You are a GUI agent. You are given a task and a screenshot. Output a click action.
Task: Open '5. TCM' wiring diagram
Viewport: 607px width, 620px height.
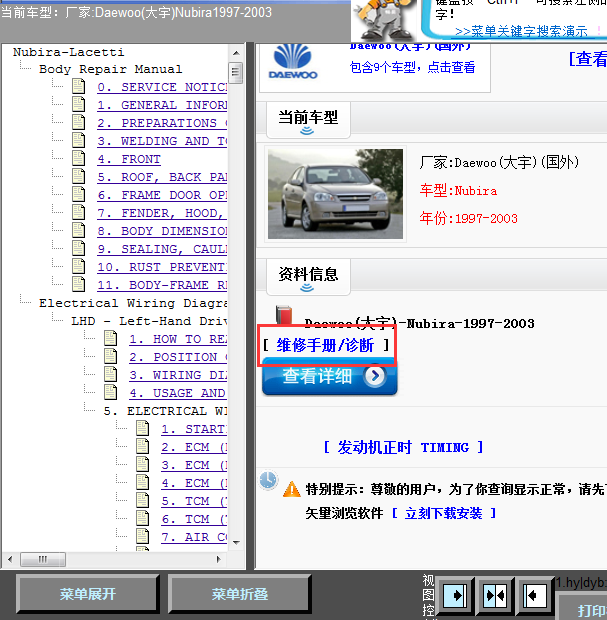[x=194, y=501]
